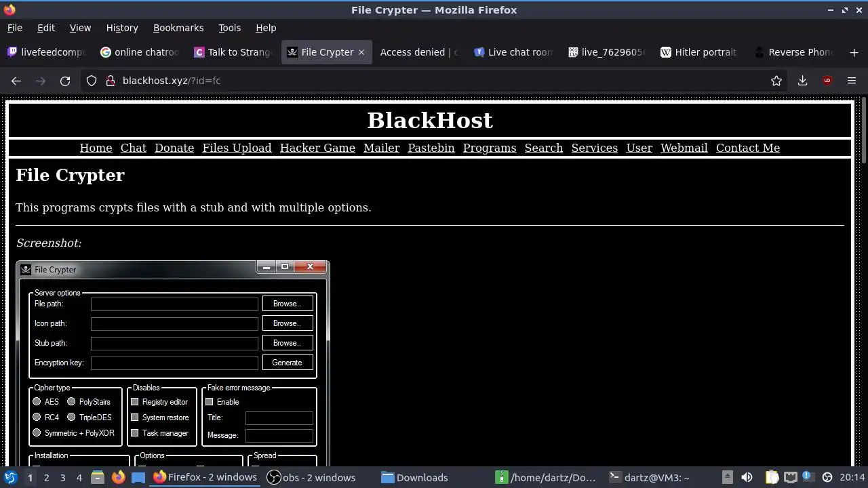Image resolution: width=868 pixels, height=488 pixels.
Task: Switch to the Access denied tab
Action: click(x=420, y=52)
